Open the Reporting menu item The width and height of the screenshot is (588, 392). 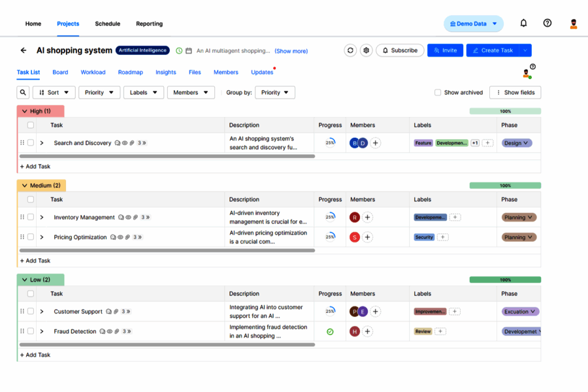coord(149,24)
